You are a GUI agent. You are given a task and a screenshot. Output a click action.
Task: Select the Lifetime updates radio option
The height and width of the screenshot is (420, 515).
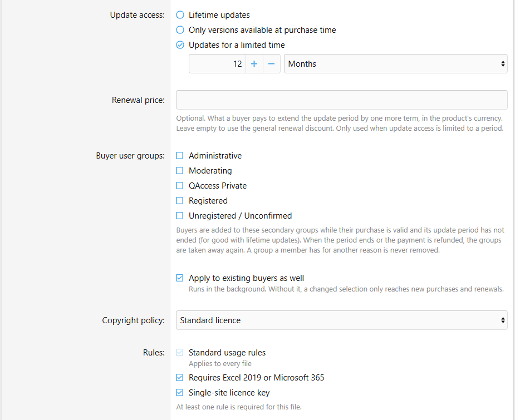(x=180, y=15)
